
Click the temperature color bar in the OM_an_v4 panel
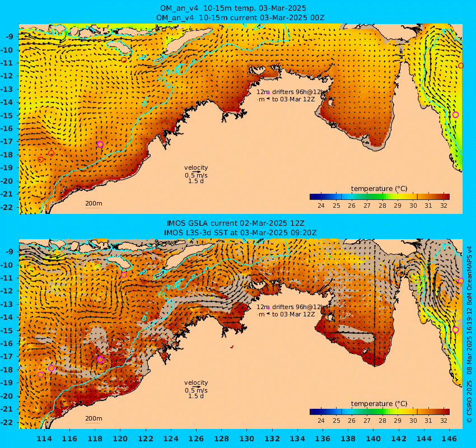click(x=380, y=197)
